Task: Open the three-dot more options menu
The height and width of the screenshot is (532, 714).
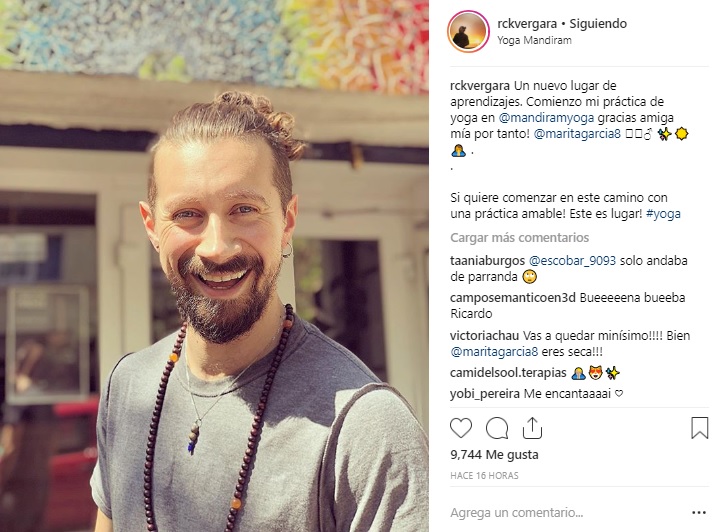Action: tap(699, 513)
